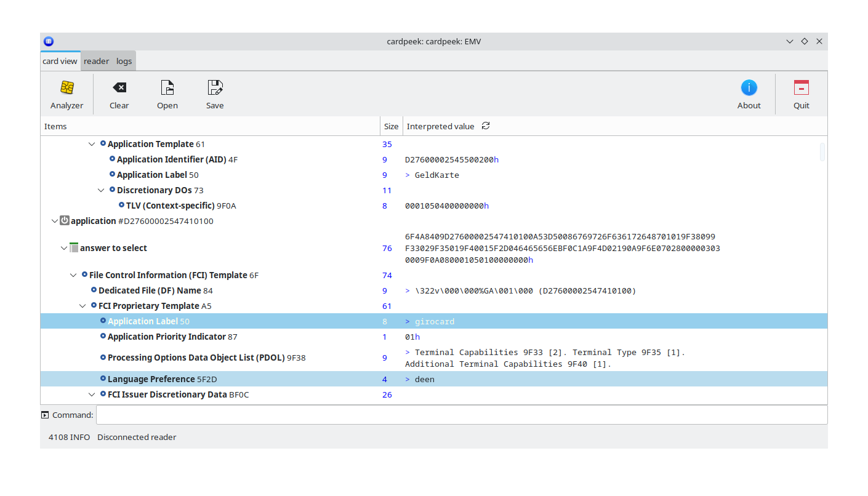Click the Quit toolbar icon
The width and height of the screenshot is (868, 496).
801,88
